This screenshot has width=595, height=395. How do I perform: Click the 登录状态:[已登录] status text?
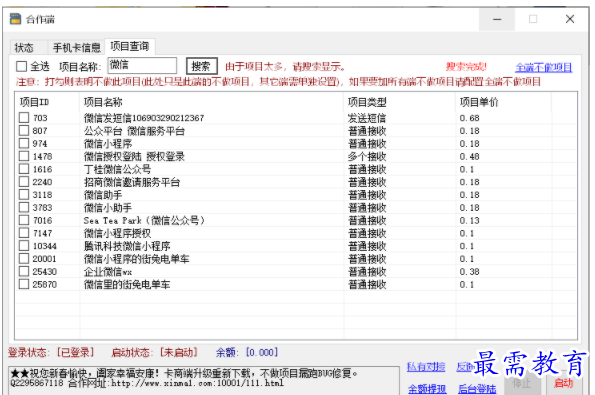coord(51,353)
